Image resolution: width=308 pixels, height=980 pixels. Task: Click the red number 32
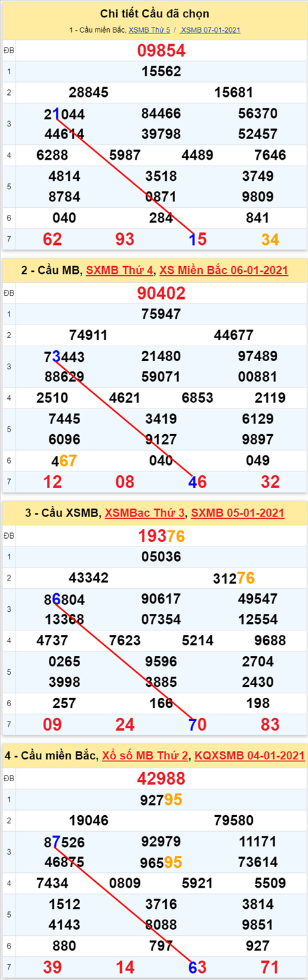(270, 482)
